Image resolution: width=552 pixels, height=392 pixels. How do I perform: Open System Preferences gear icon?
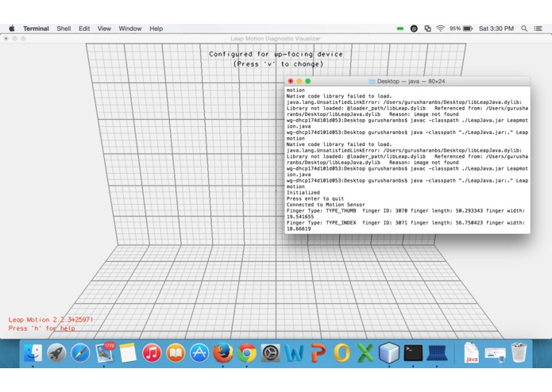click(x=270, y=352)
